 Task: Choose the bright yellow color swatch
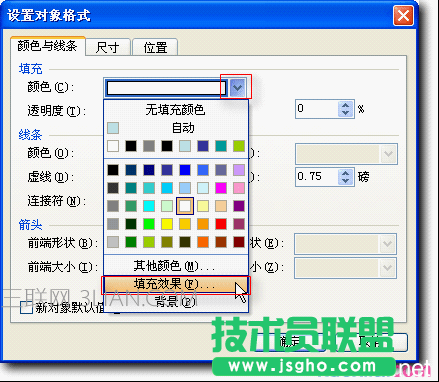[x=167, y=224]
